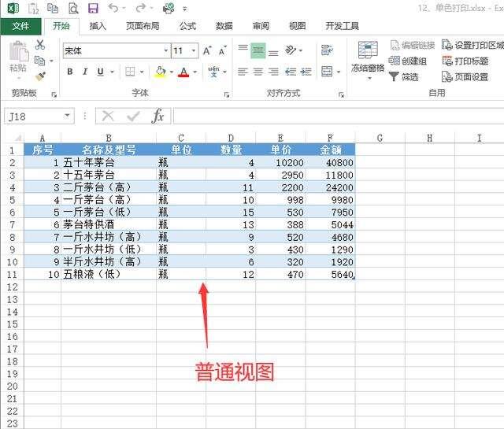Viewport: 504px width, 429px height.
Task: Open the font size dropdown
Action: point(194,51)
